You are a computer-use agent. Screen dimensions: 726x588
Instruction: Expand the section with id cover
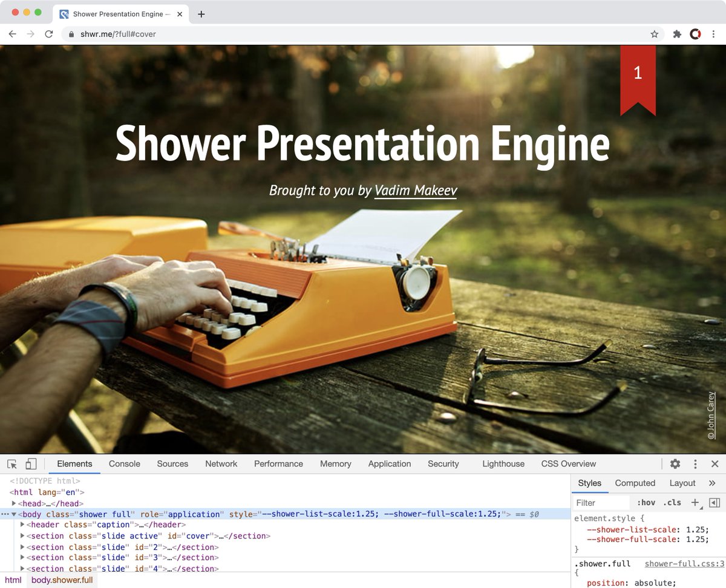pyautogui.click(x=23, y=535)
